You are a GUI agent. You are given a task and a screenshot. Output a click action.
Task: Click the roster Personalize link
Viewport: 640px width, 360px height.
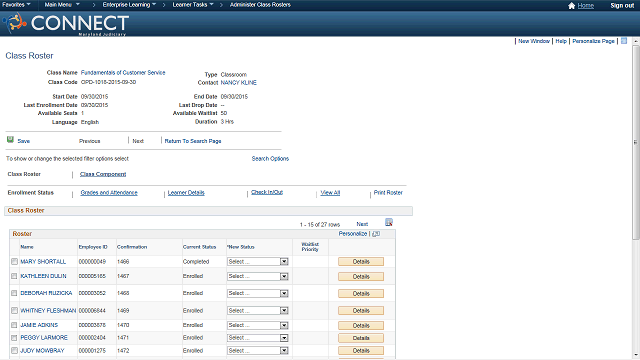click(x=353, y=234)
